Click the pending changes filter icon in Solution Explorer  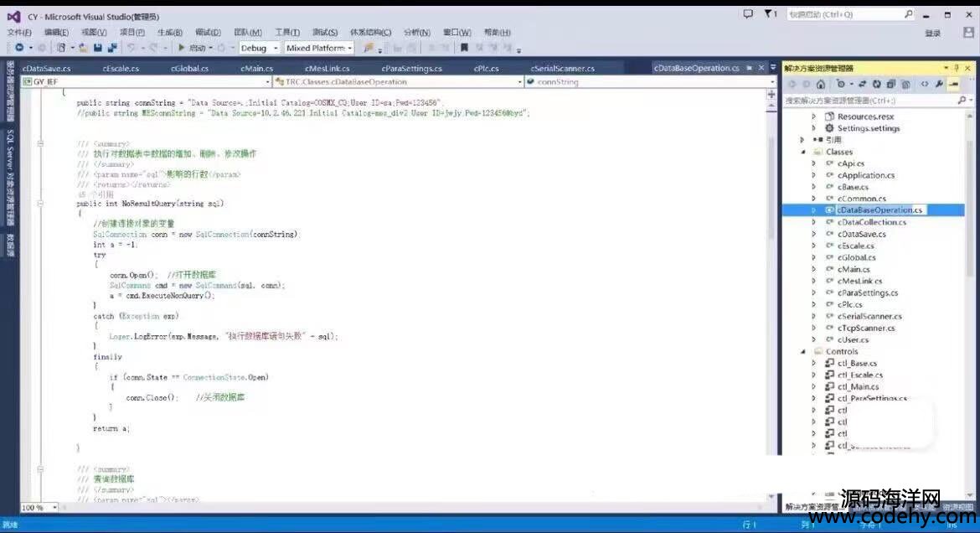(x=841, y=84)
